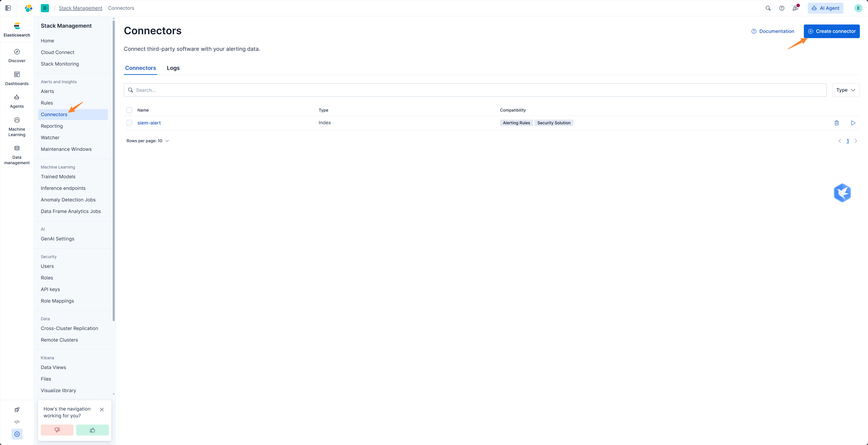This screenshot has height=445, width=868.
Task: Delete the siem-alert connector
Action: [x=837, y=123]
